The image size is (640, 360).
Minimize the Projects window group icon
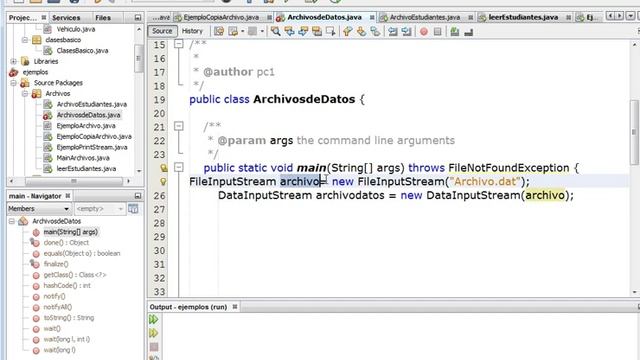pos(138,18)
